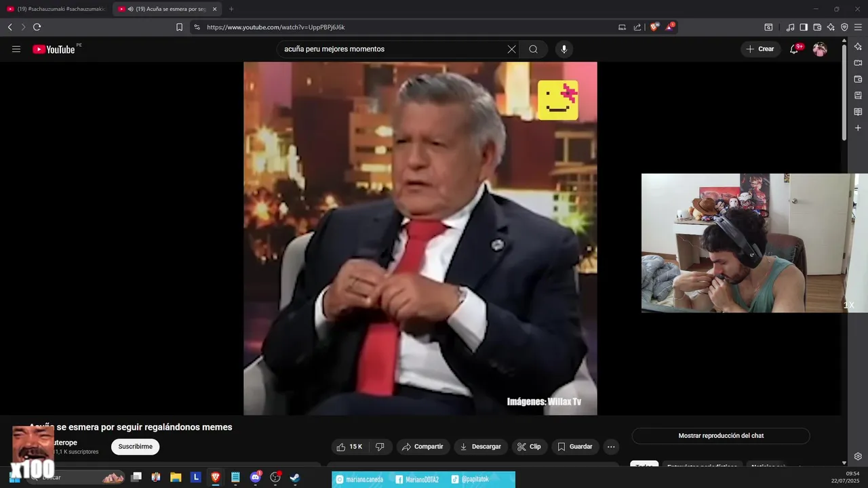Like the video with 15 K

350,447
